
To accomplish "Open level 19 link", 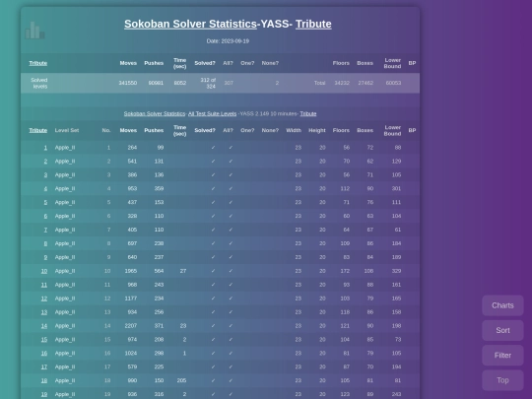I will click(44, 394).
